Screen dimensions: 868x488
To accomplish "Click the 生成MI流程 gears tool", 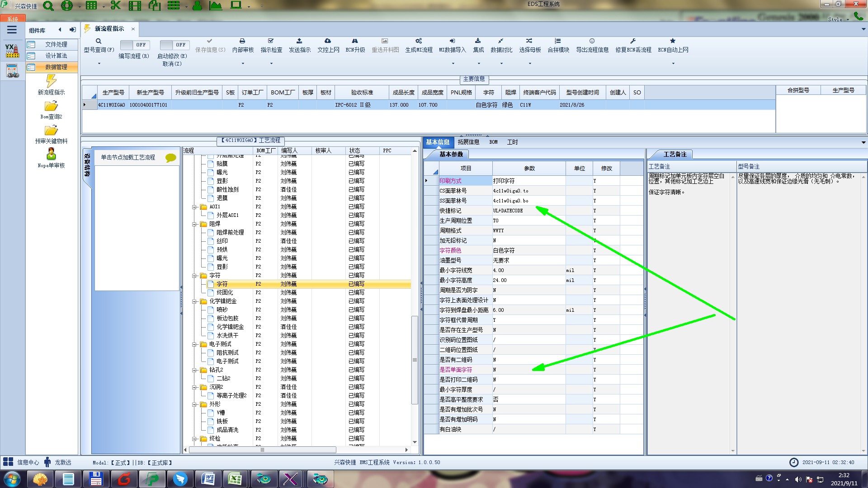I will [419, 46].
